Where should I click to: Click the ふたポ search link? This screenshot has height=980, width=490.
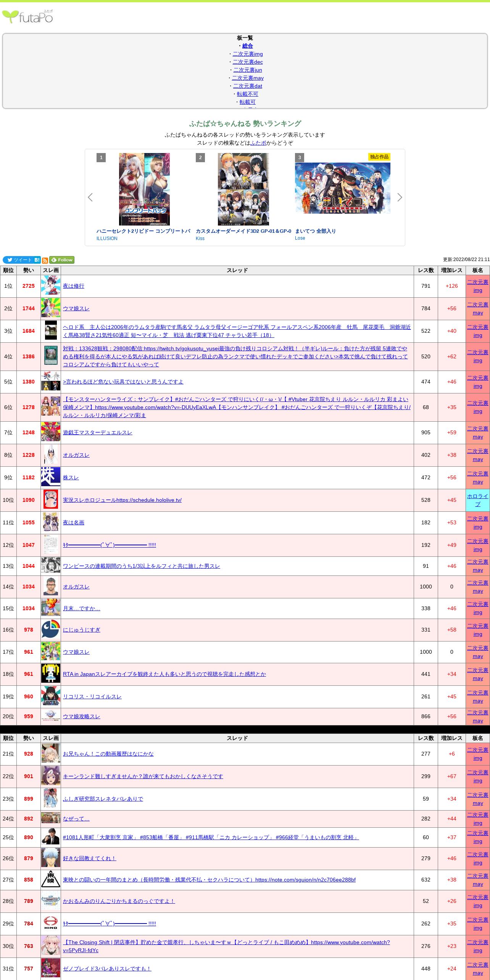pos(258,143)
